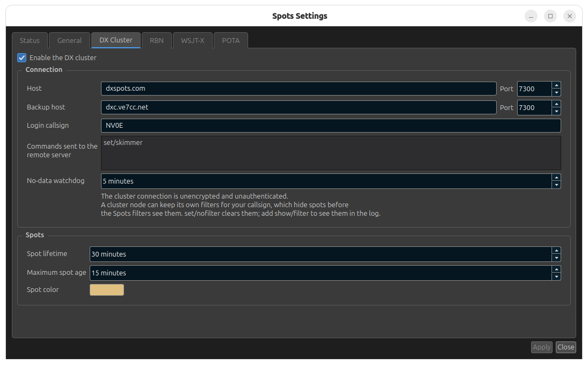Click the remote server commands text area
Screen dimensions: 588x365
click(331, 153)
